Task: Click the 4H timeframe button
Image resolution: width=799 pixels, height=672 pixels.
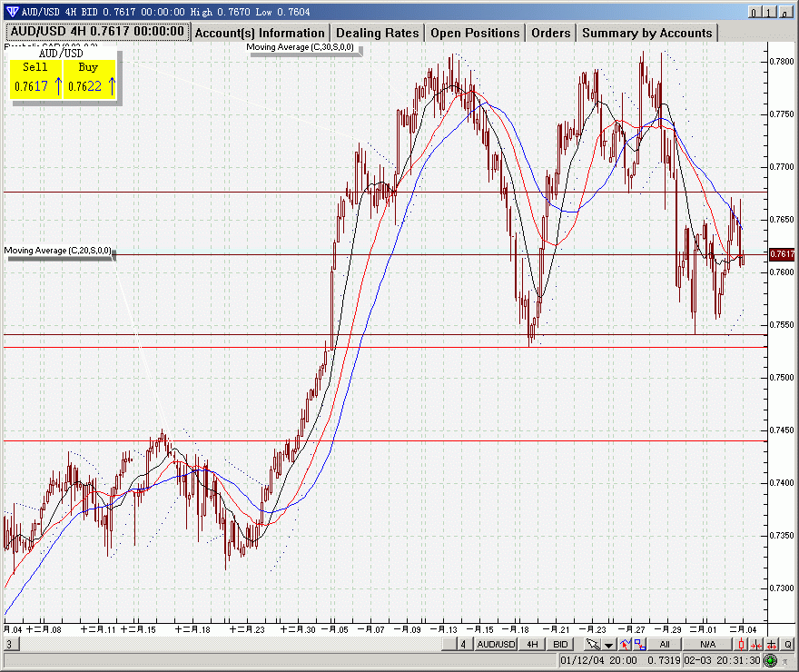Action: (532, 645)
